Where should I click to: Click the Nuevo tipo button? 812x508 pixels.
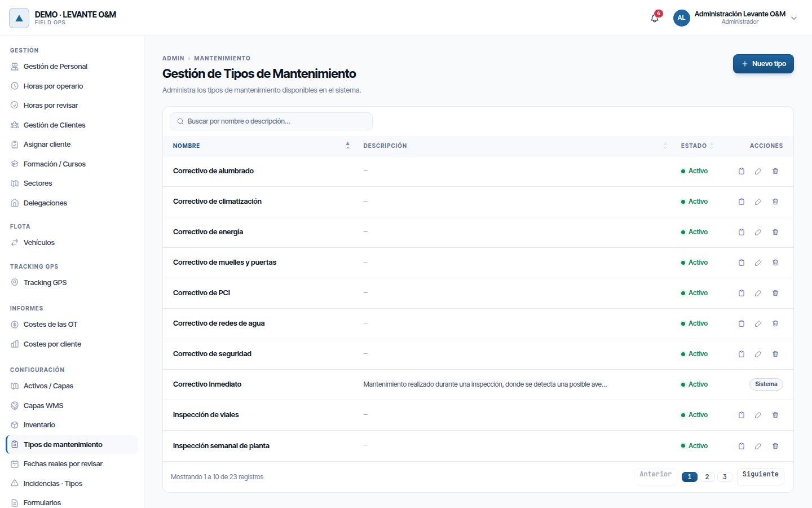(x=764, y=64)
